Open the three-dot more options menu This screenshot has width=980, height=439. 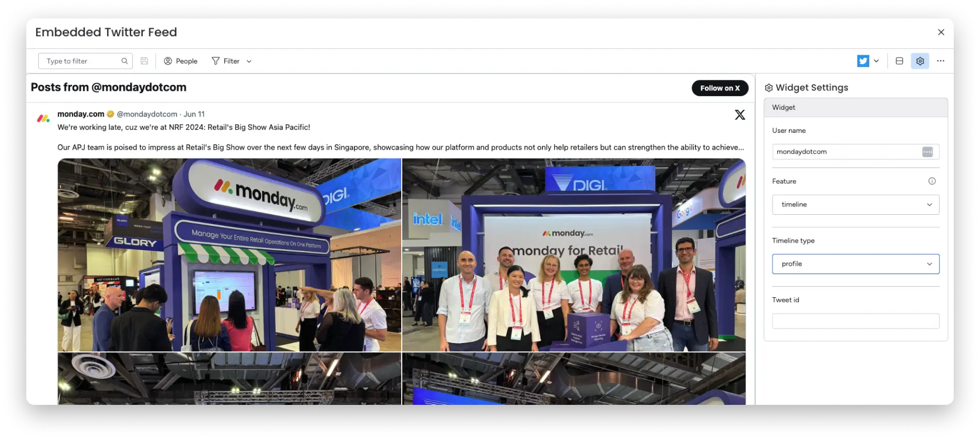tap(940, 61)
